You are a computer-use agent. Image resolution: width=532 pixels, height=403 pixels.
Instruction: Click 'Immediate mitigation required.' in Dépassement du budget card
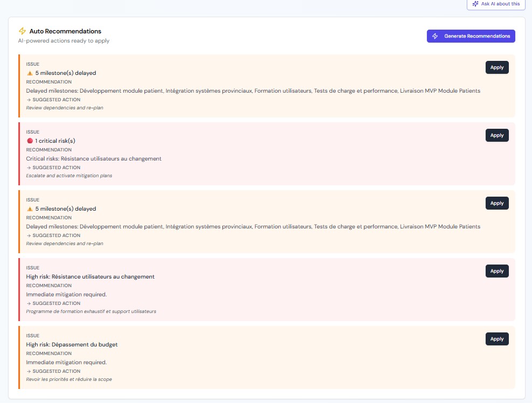pyautogui.click(x=66, y=362)
